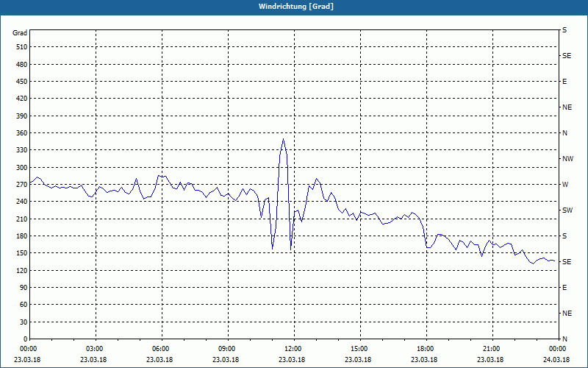Click the 23.03.18 date under 12:00

tap(292, 360)
